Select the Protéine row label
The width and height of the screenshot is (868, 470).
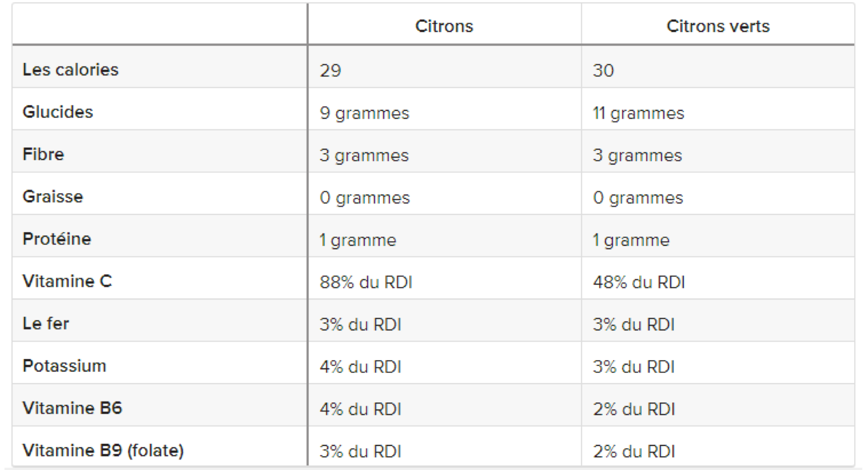coord(57,239)
